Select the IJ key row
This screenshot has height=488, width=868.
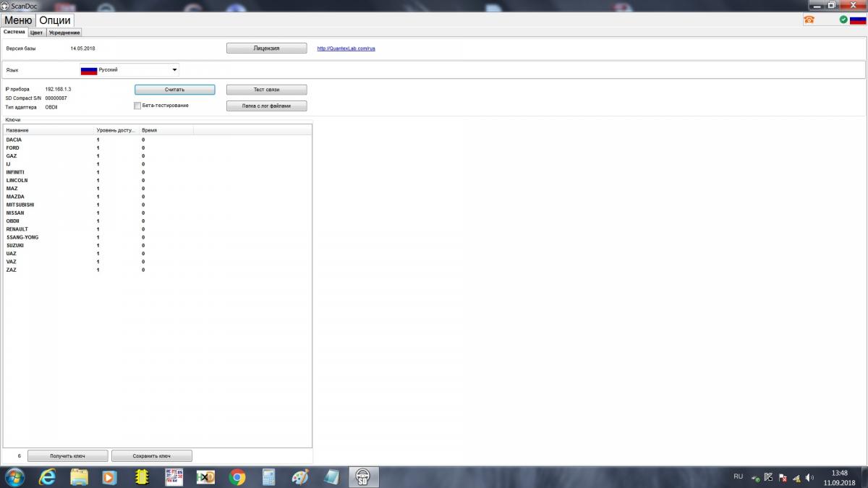(157, 164)
